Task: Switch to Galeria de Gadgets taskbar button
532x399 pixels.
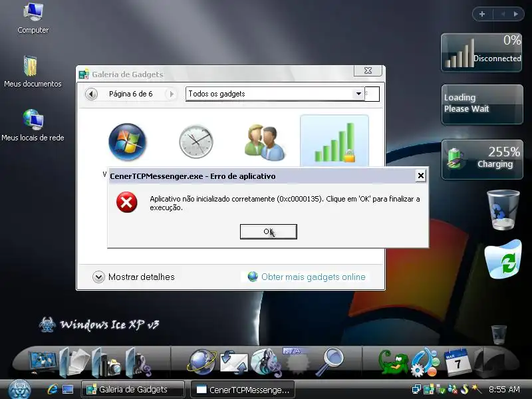Action: 132,390
